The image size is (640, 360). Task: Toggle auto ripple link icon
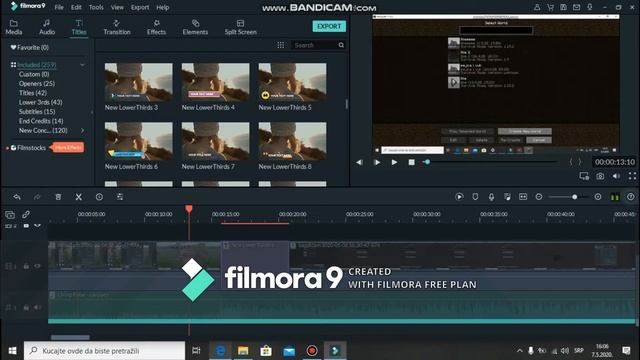26,214
